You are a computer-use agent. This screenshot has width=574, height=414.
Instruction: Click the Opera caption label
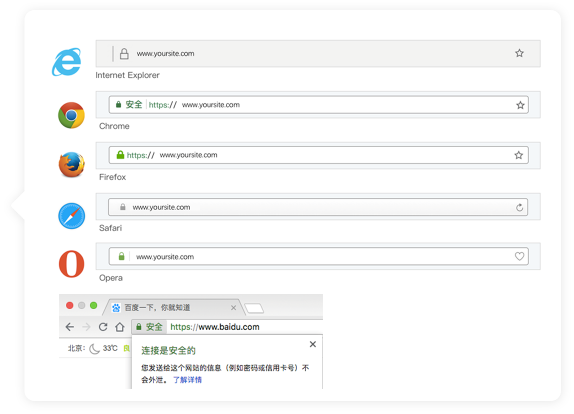(111, 278)
